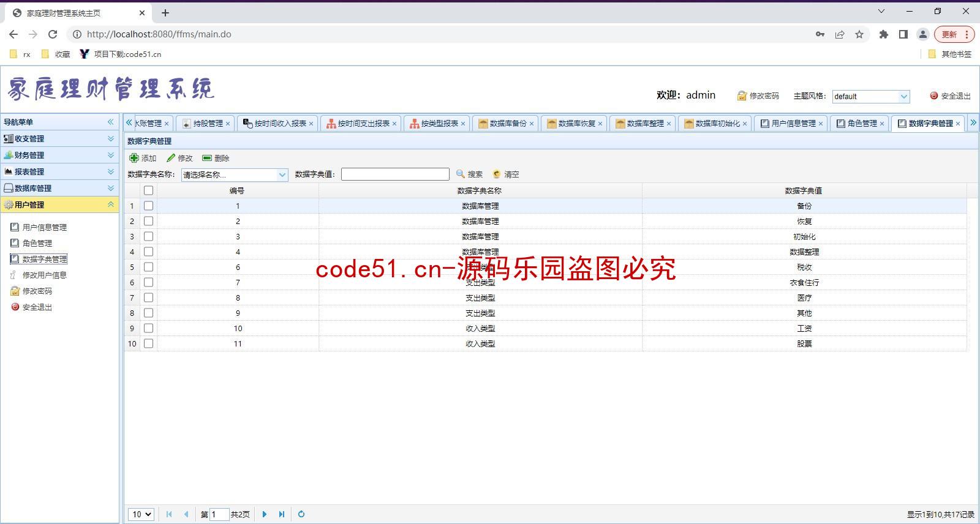The width and height of the screenshot is (980, 524).
Task: Click the 其他 value cell
Action: tap(804, 313)
